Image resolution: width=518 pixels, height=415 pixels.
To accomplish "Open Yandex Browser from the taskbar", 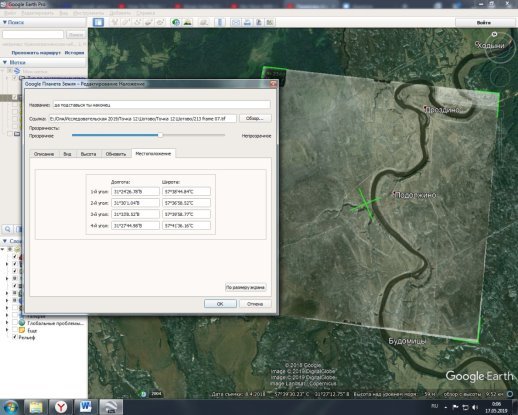I will 61,407.
